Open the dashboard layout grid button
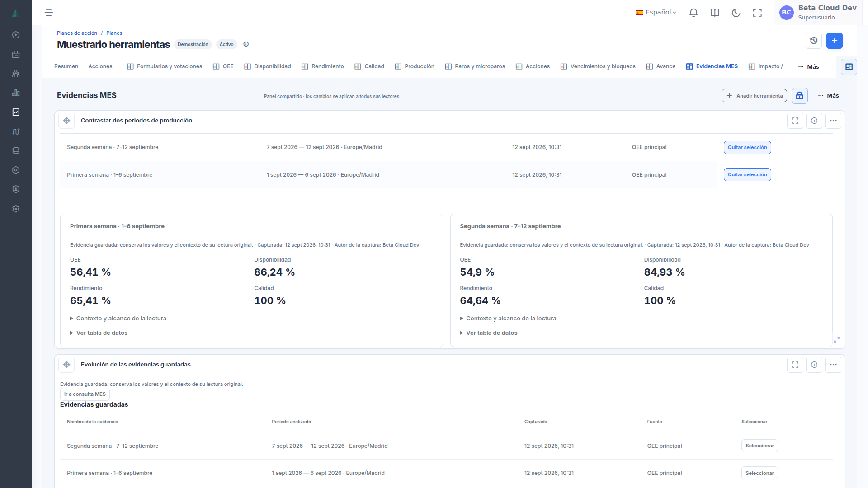The image size is (868, 488). click(849, 67)
